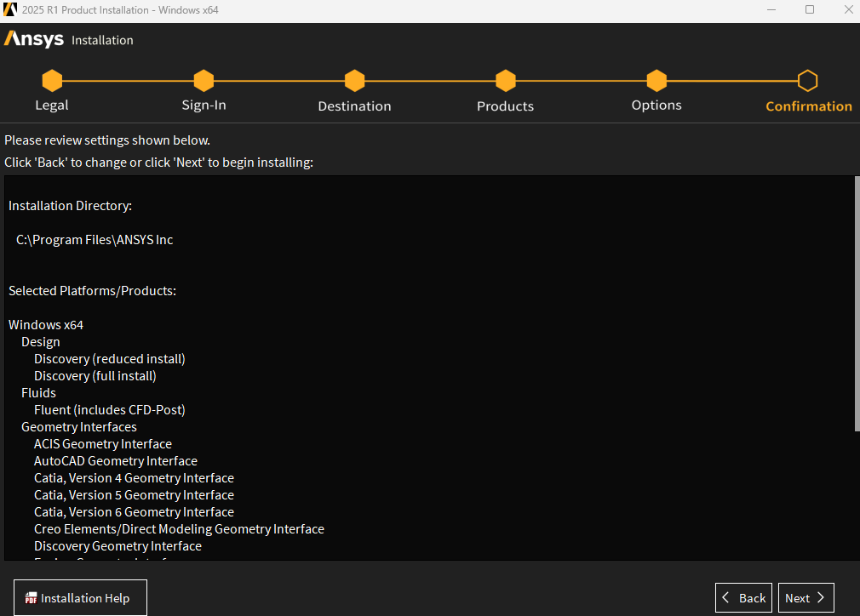Click 'Creo Elements/Direct Modeling Geometry Interface' row
Viewport: 860px width, 616px height.
[180, 529]
